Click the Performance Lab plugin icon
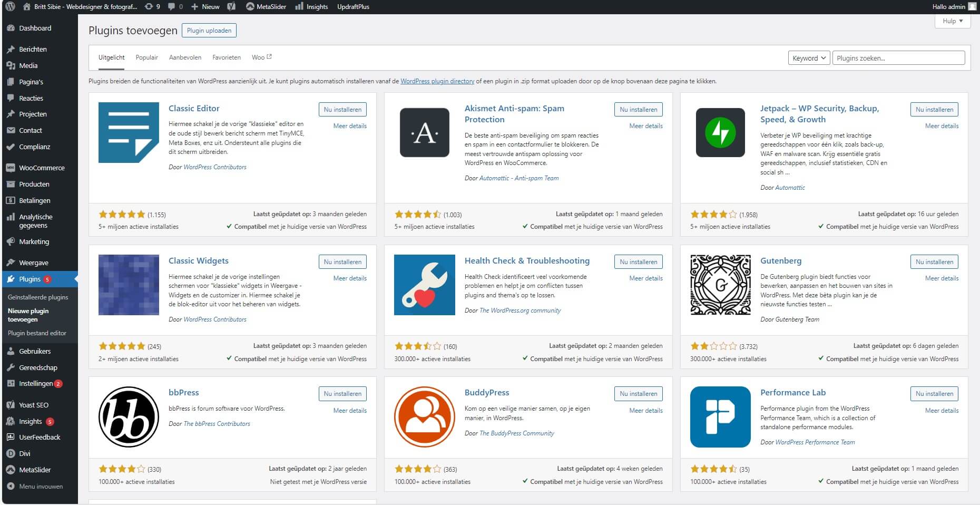The image size is (980, 505). tap(720, 416)
